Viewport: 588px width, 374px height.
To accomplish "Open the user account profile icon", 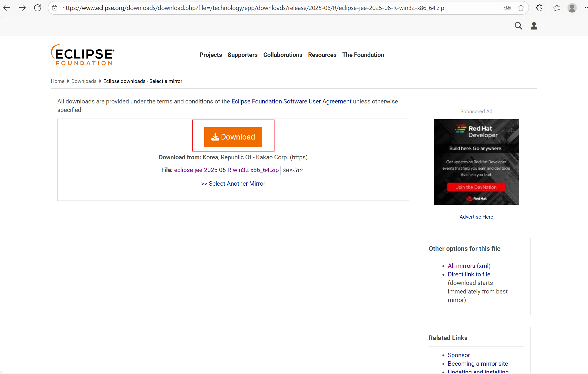I will (534, 26).
